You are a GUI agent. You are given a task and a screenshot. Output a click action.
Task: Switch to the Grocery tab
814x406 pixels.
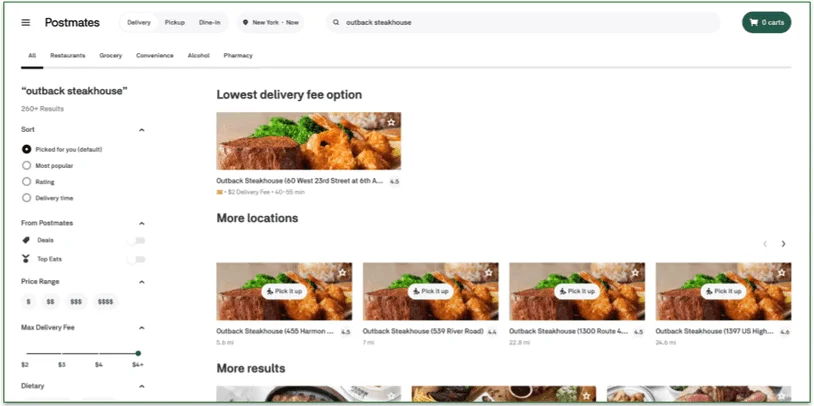coord(111,56)
